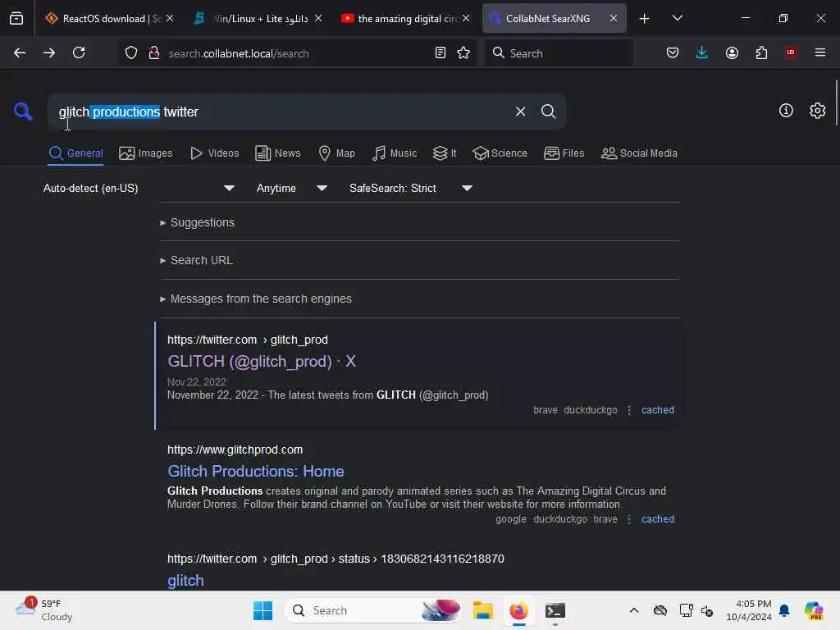Screen dimensions: 840x630
Task: Click the SearXNG magnifier logo
Action: 23,112
